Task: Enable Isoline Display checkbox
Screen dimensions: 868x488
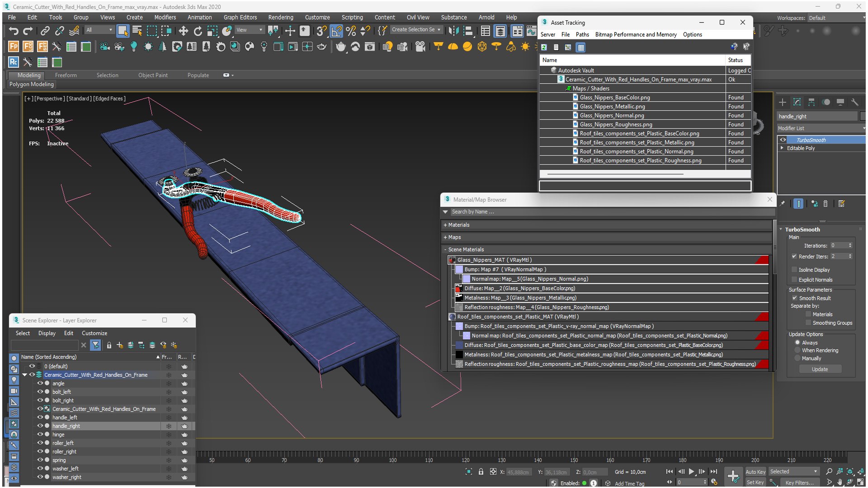Action: click(794, 270)
